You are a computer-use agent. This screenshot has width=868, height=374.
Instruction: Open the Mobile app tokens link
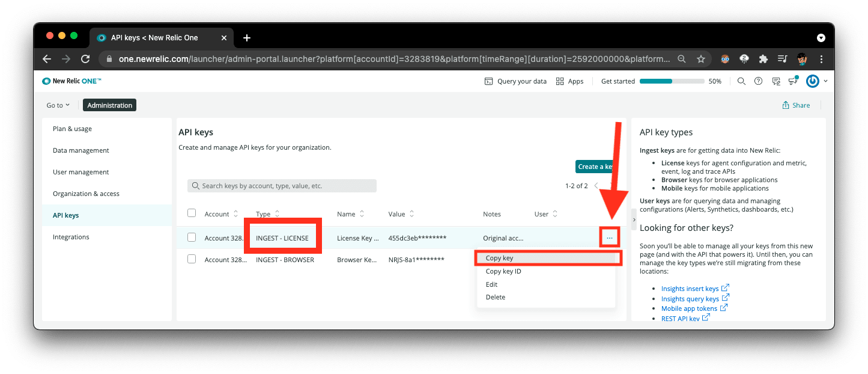pyautogui.click(x=689, y=308)
